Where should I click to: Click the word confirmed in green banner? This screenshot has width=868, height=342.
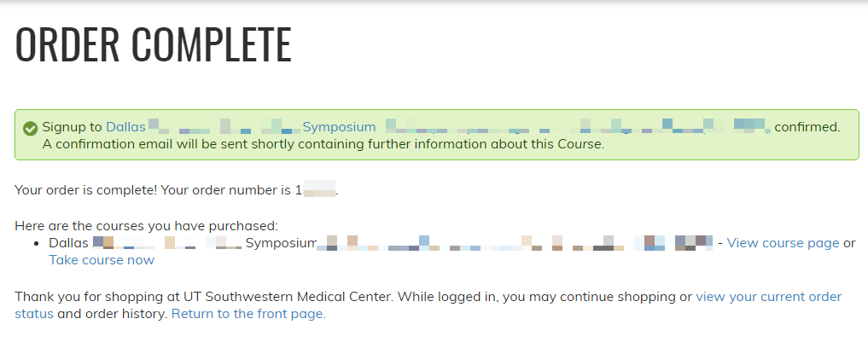point(807,127)
